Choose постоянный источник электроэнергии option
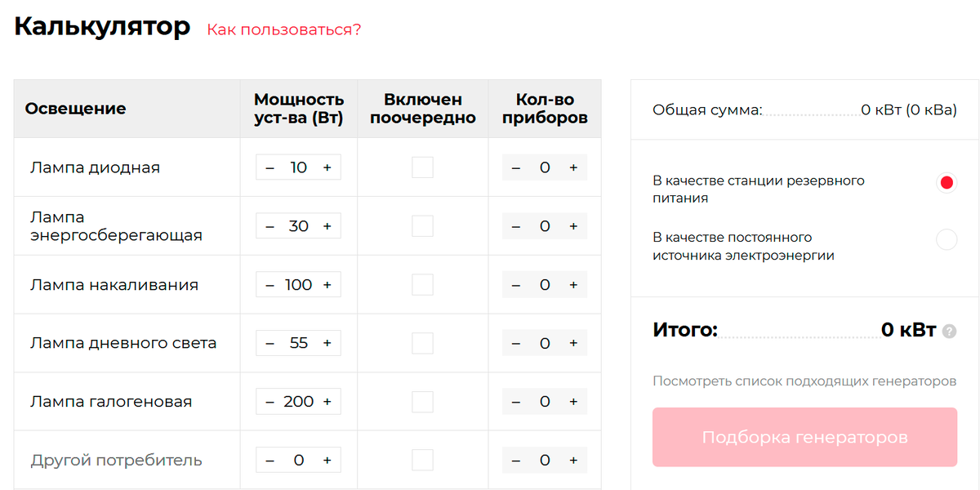980x490 pixels. pyautogui.click(x=946, y=238)
